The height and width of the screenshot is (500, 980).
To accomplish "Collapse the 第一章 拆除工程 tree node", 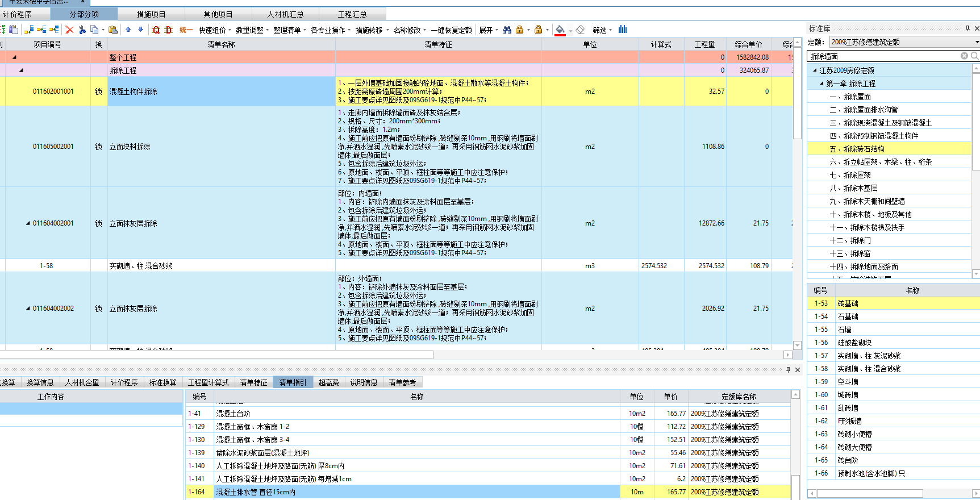I will (x=821, y=84).
